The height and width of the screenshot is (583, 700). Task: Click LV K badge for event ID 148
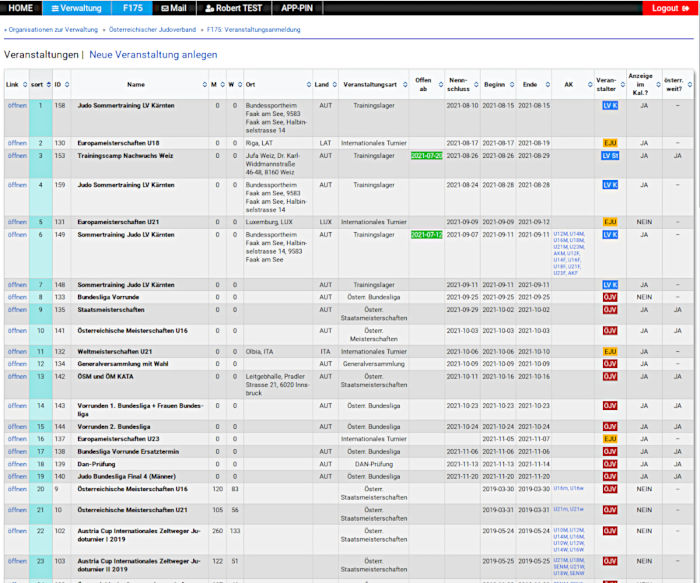pyautogui.click(x=610, y=285)
